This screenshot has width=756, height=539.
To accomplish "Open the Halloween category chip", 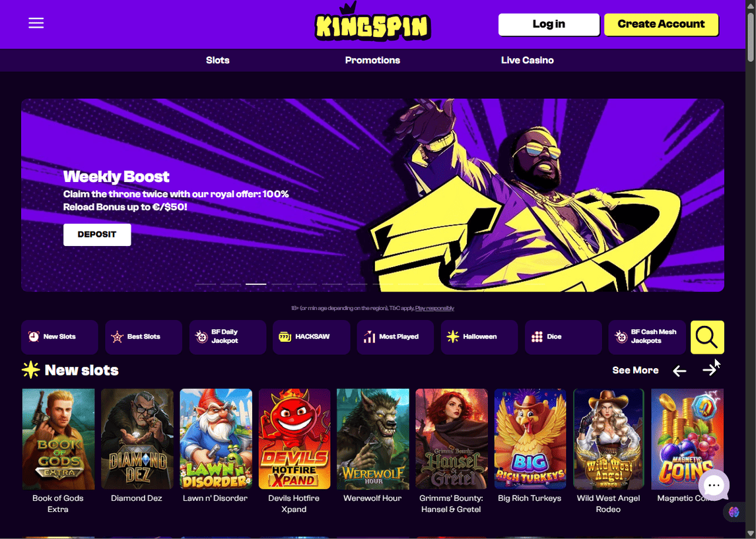I will 479,336.
